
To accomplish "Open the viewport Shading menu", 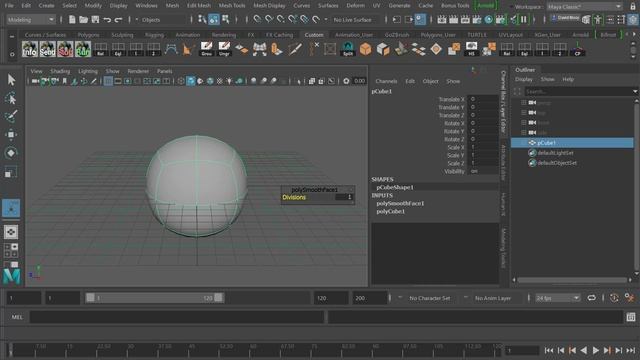I will click(x=60, y=71).
